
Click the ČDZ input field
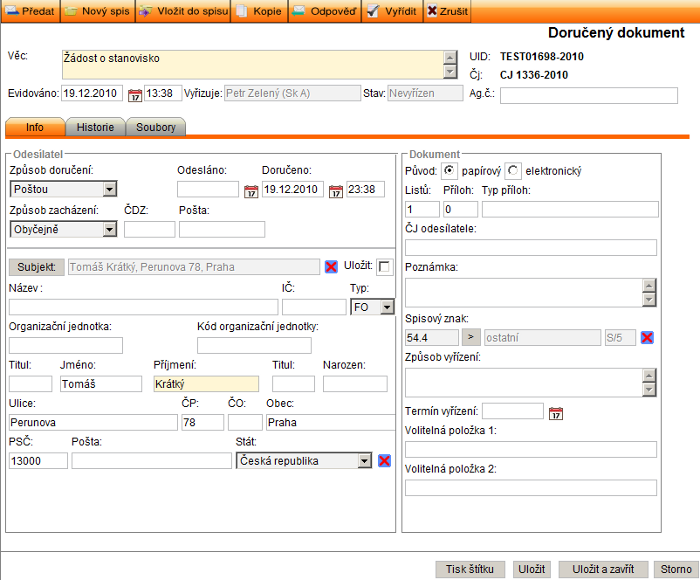[x=150, y=229]
